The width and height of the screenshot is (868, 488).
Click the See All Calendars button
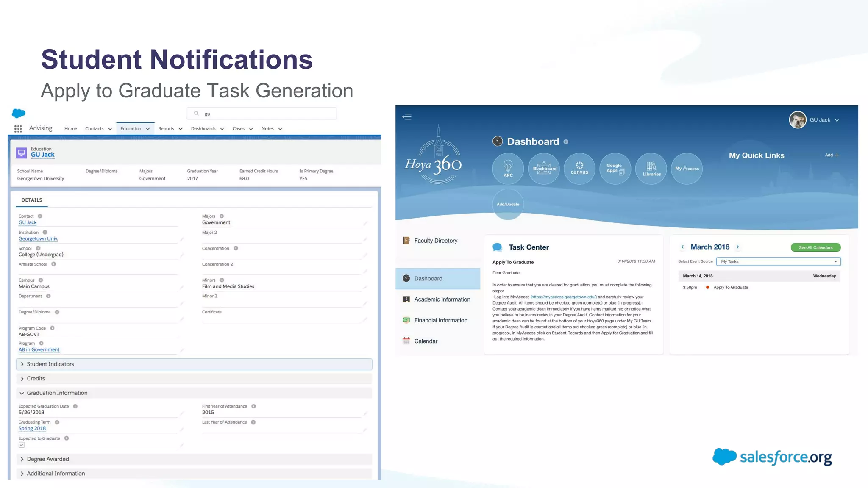pyautogui.click(x=815, y=247)
